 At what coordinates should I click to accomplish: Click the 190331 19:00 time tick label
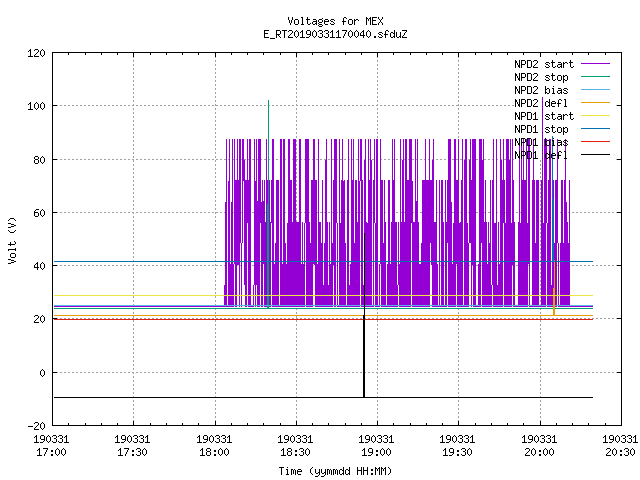coord(376,446)
